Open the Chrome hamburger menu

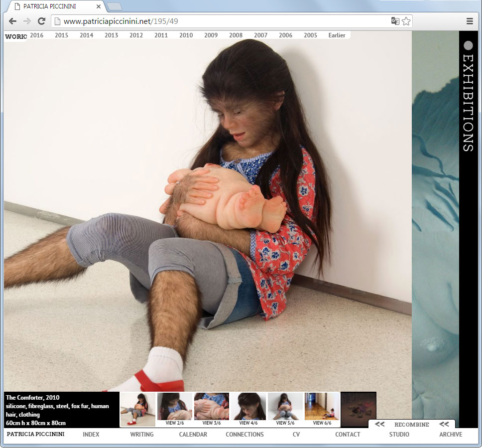point(470,21)
